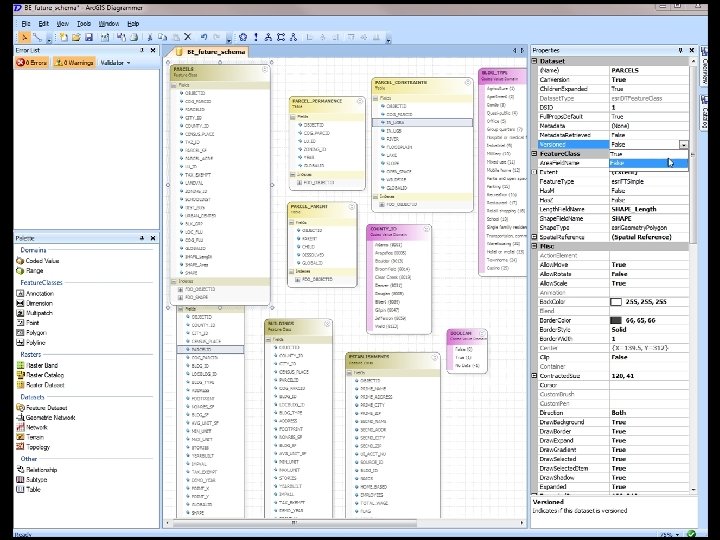Viewport: 720px width, 540px height.
Task: Open the Edit menu
Action: click(44, 23)
